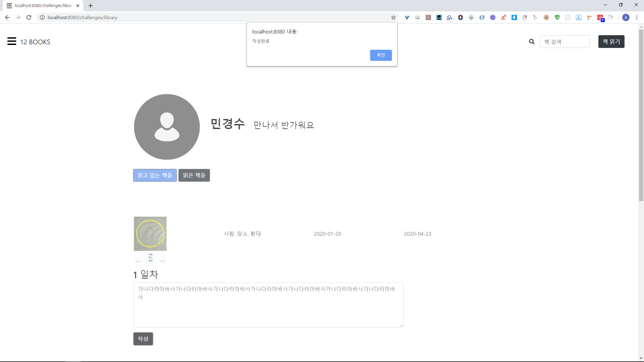This screenshot has height=362, width=644.
Task: Click the profile picture placeholder
Action: click(167, 127)
